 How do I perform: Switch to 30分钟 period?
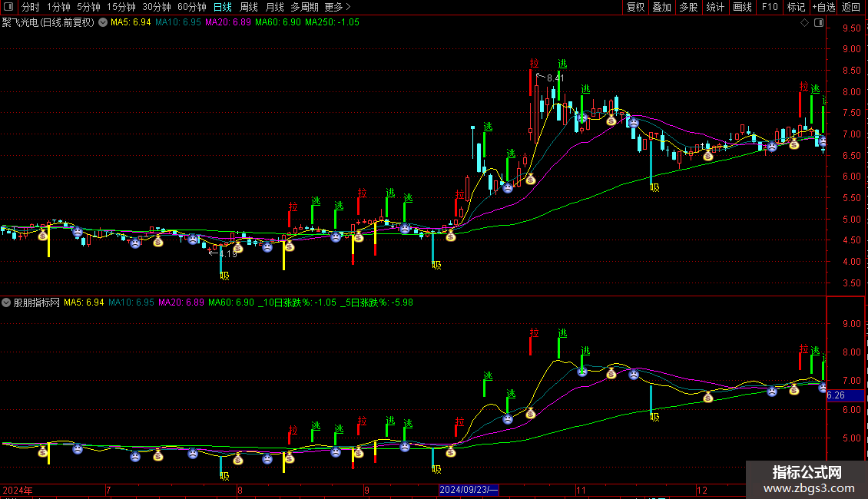pyautogui.click(x=157, y=7)
